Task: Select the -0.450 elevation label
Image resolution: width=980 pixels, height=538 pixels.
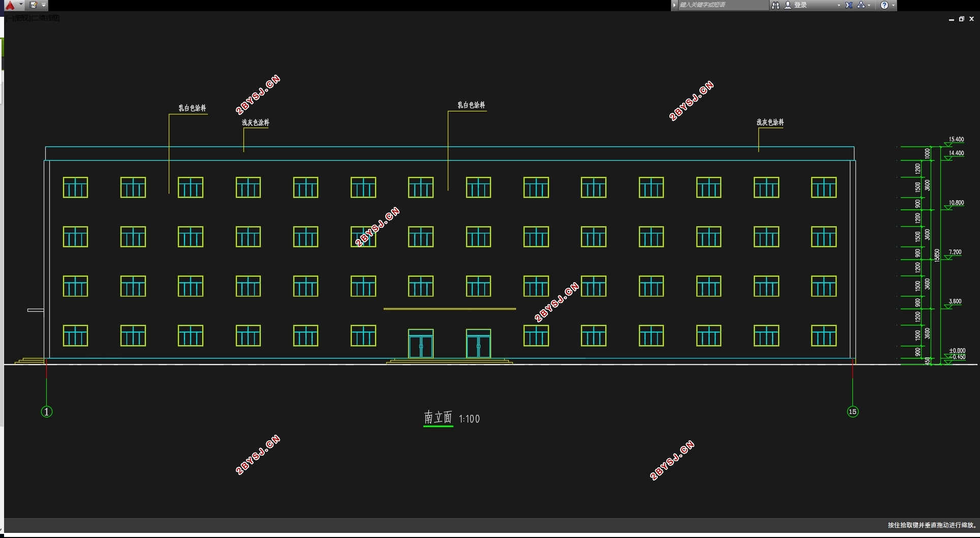Action: coord(958,357)
